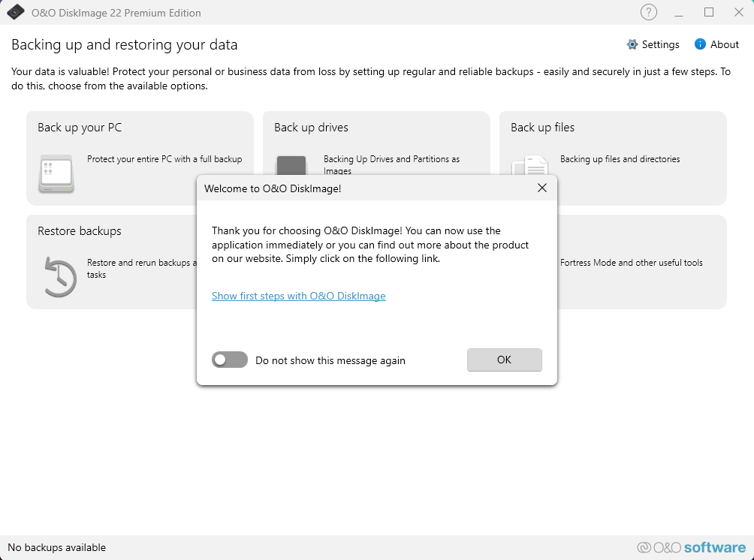Click the Fortress Mode and other useful tools text
Viewport: 754px width, 560px height.
click(x=631, y=263)
